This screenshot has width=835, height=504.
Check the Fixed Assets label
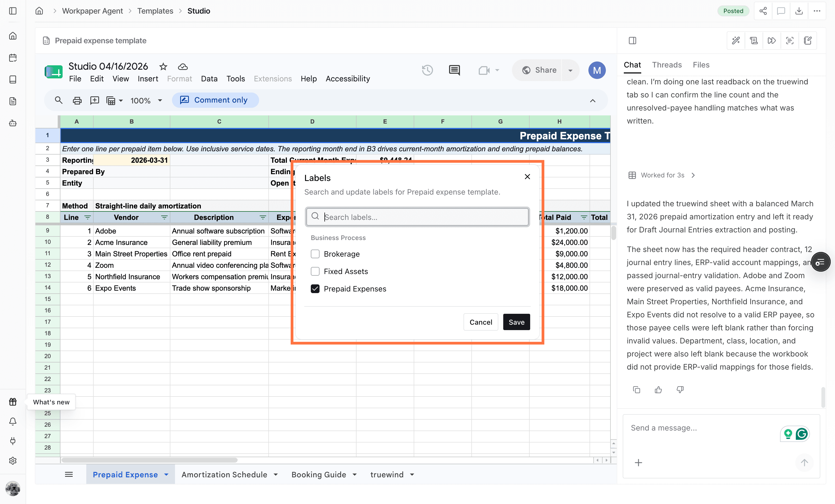315,271
